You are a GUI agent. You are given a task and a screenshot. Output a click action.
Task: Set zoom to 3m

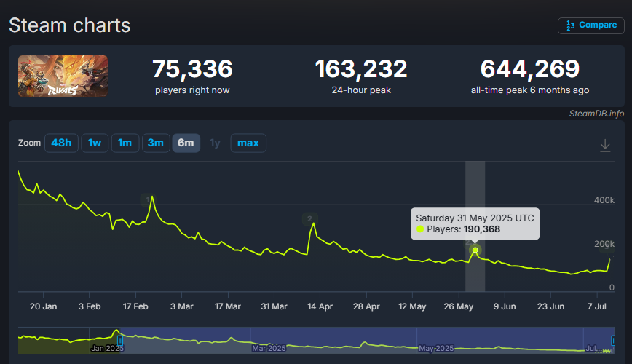tap(156, 143)
